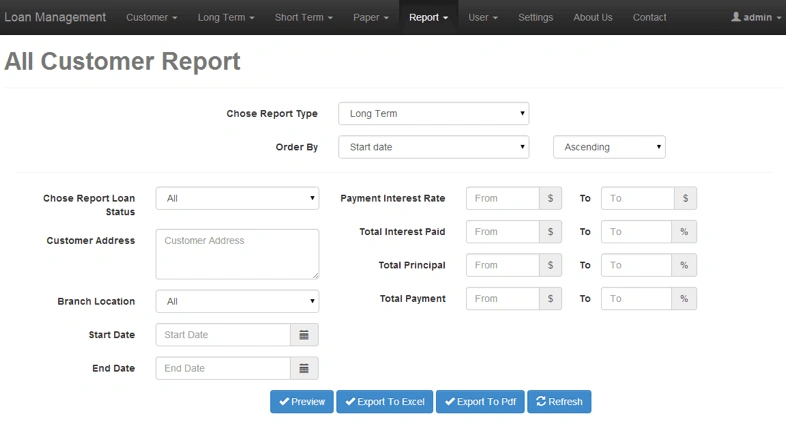Focus Total Interest Paid From field

pos(503,232)
